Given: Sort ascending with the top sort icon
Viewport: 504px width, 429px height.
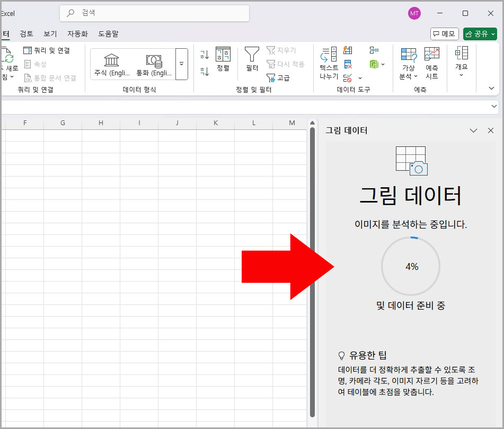Looking at the screenshot, I should (205, 55).
